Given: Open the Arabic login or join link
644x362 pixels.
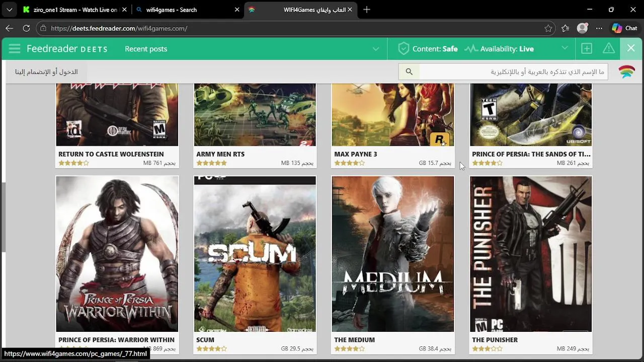Looking at the screenshot, I should click(x=46, y=72).
